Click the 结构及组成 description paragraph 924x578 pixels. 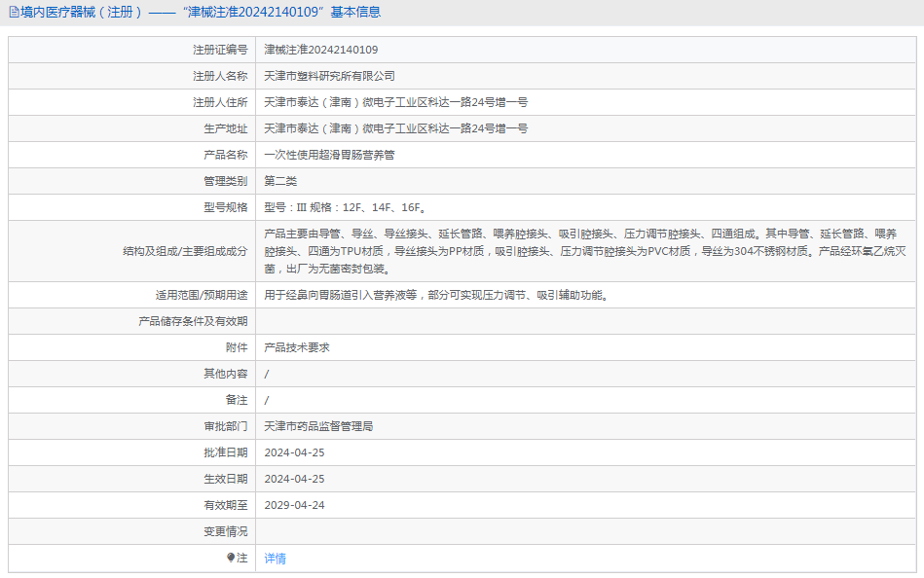(585, 251)
